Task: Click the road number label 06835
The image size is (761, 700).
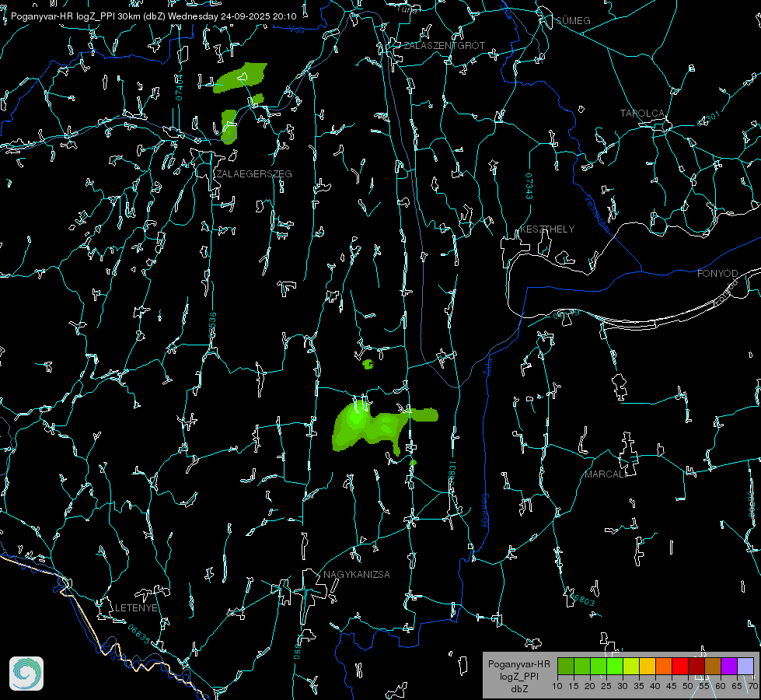Action: (139, 634)
